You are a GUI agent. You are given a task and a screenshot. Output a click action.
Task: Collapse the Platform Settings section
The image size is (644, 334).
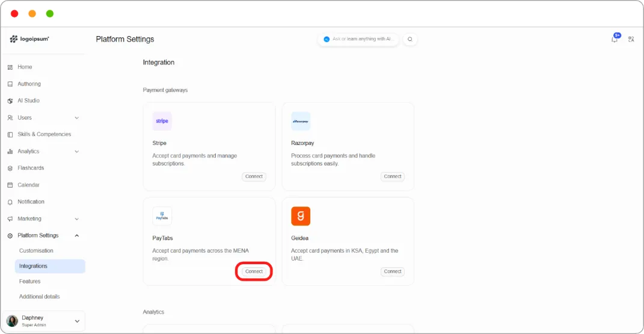[77, 235]
